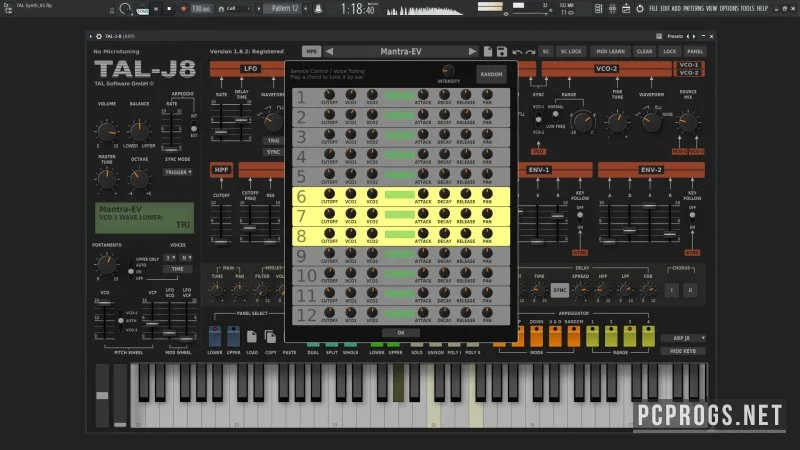
Task: Open the ARP J8 dropdown
Action: pos(683,338)
